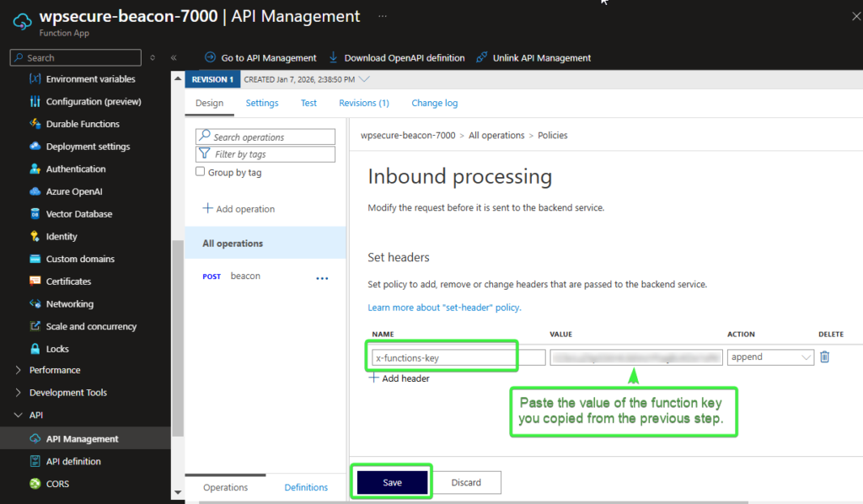Click the Durable Functions sidebar icon
The image size is (863, 504).
point(35,124)
